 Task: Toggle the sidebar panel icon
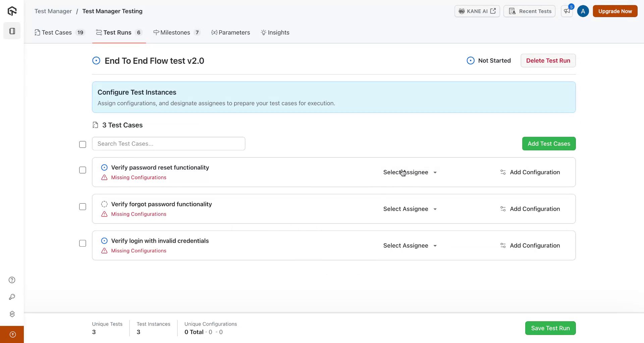pyautogui.click(x=12, y=31)
